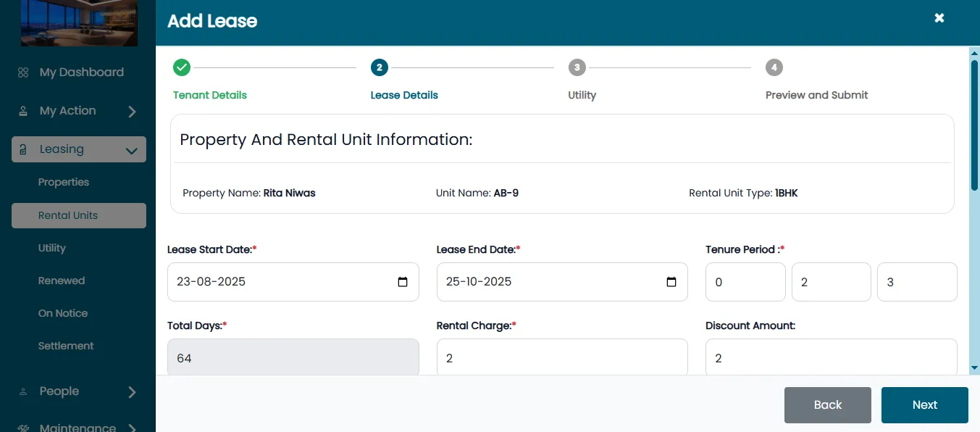Open the Lease Start Date calendar picker

coord(403,282)
